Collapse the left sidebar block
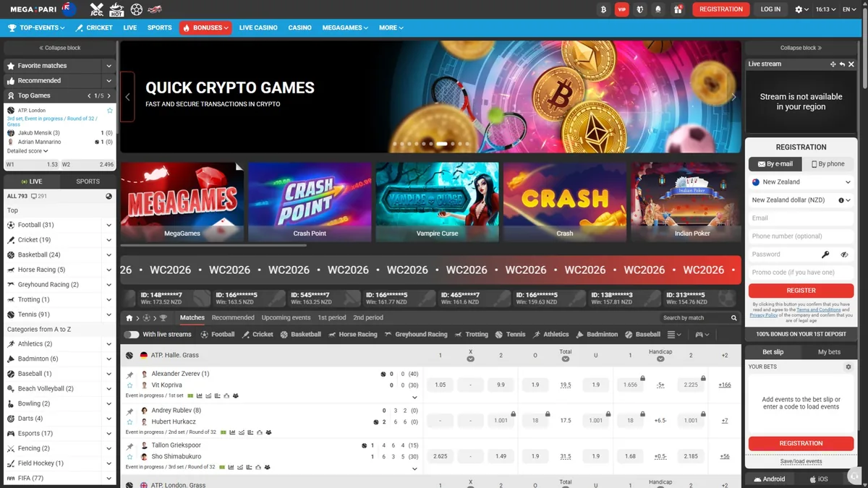The image size is (868, 488). [60, 48]
